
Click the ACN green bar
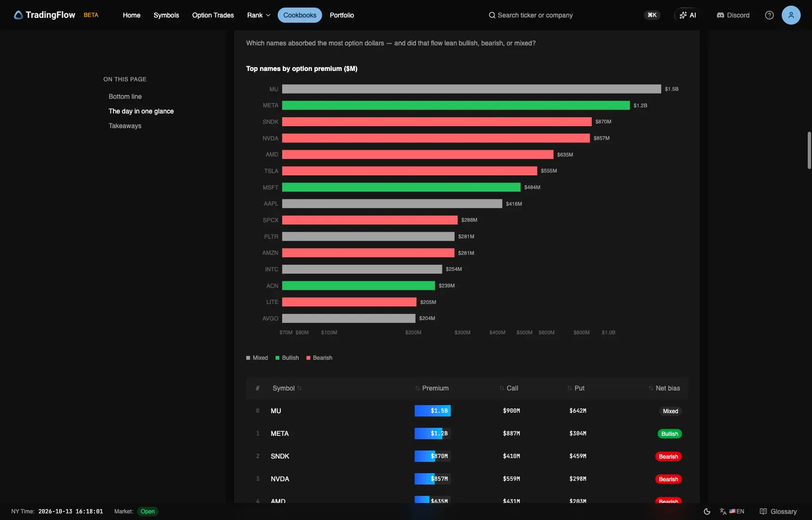(358, 286)
